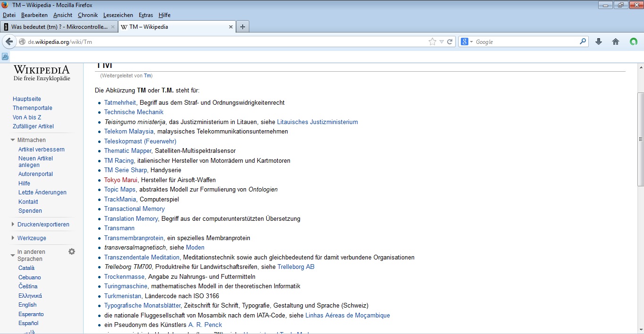Open the Turingmaschine link
Viewport: 644px width, 334px height.
(126, 286)
